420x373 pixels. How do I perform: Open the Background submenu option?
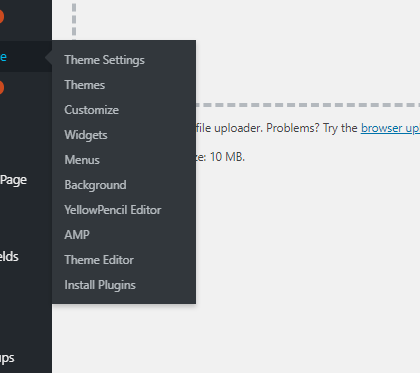[95, 185]
